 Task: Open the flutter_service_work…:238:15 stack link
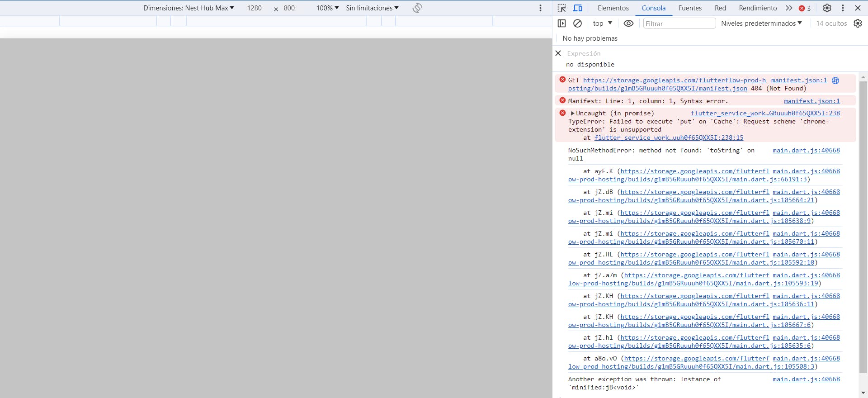click(x=669, y=138)
